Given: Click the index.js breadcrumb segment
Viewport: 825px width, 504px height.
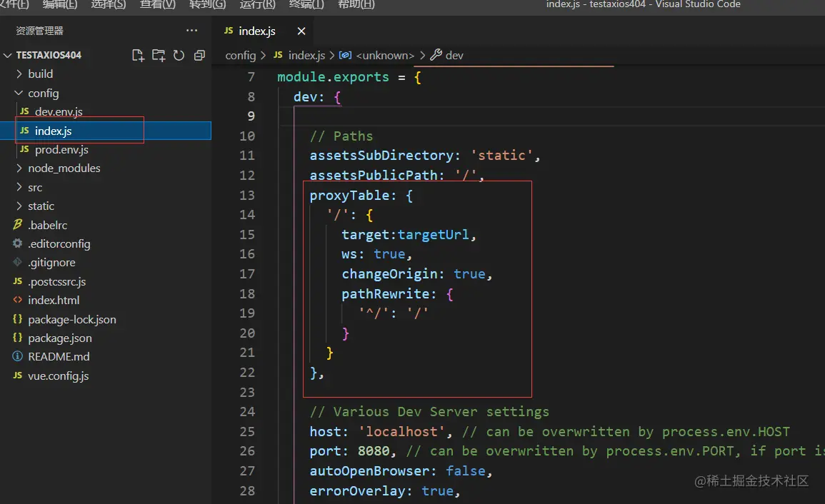Looking at the screenshot, I should pyautogui.click(x=306, y=55).
